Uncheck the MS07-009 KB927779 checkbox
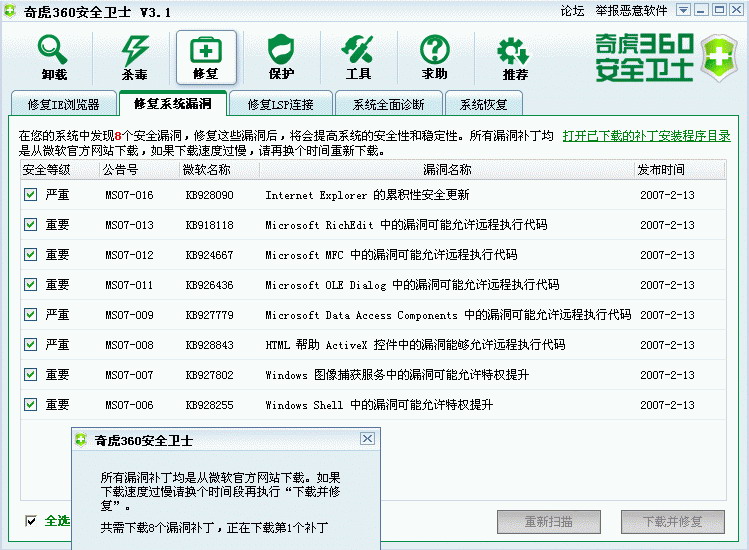The height and width of the screenshot is (550, 749). [x=31, y=314]
